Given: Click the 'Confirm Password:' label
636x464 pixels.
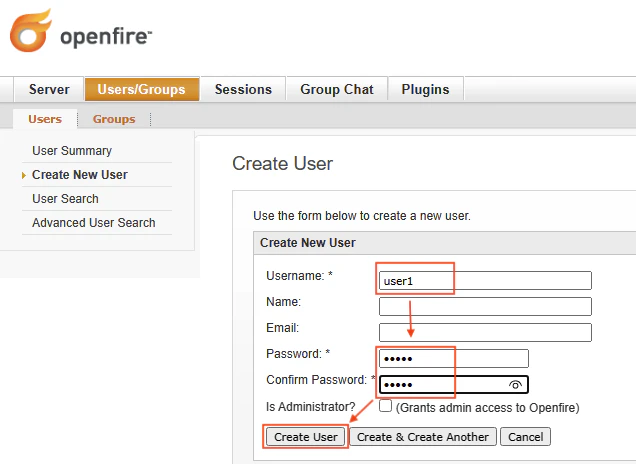Looking at the screenshot, I should [316, 380].
